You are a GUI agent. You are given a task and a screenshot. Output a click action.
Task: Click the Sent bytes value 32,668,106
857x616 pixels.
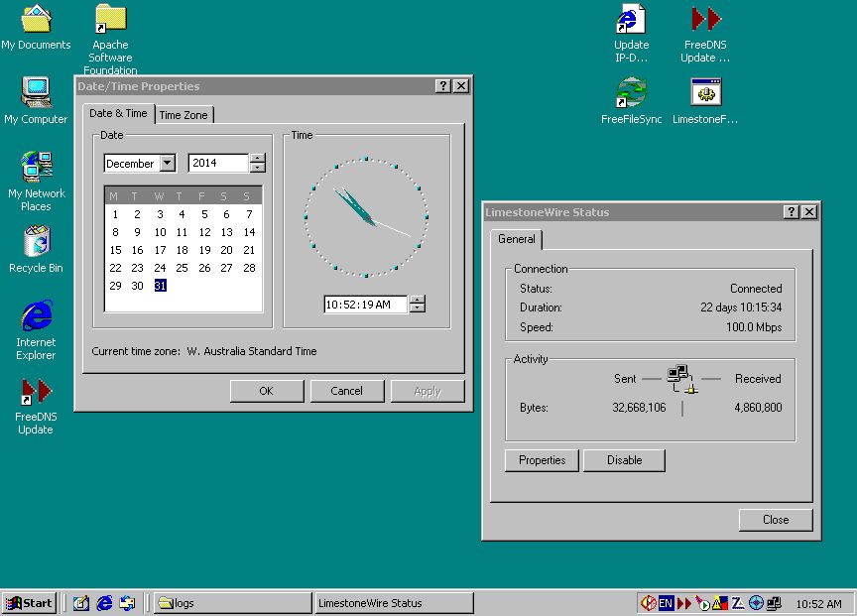(x=639, y=408)
